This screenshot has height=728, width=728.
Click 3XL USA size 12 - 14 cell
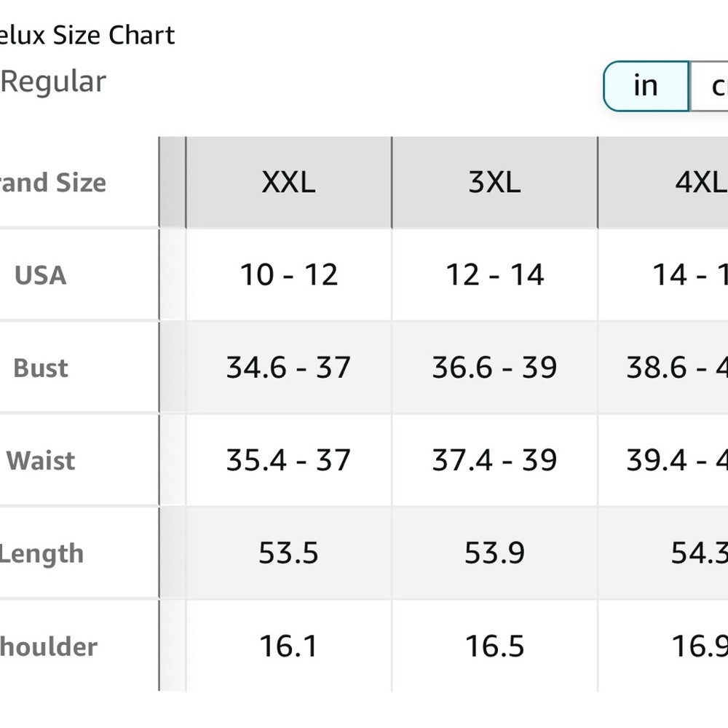point(494,274)
